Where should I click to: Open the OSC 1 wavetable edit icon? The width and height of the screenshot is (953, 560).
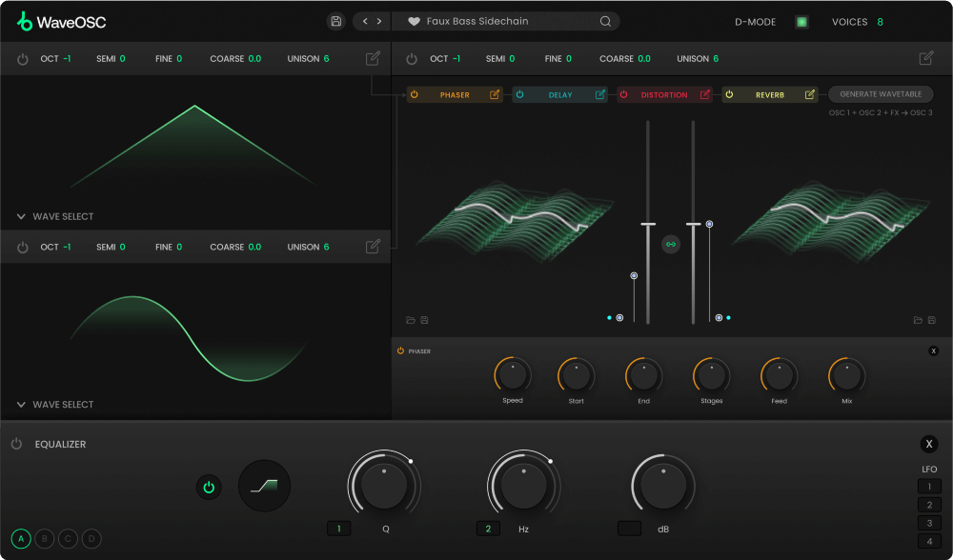[x=372, y=58]
